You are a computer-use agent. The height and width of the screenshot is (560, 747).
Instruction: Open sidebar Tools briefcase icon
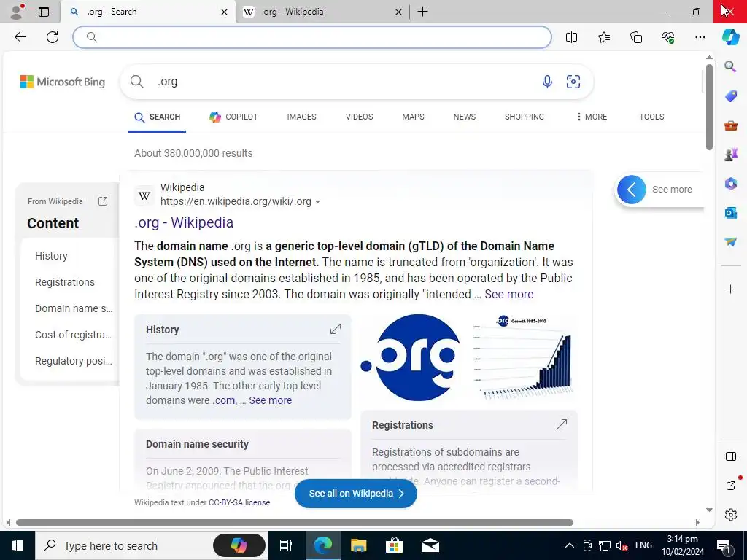pos(730,125)
